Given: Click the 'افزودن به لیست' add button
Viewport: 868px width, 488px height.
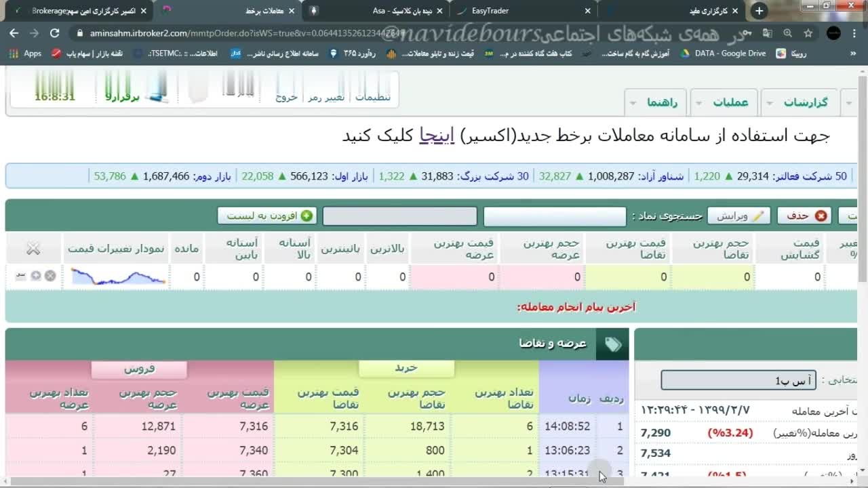Looking at the screenshot, I should click(267, 216).
